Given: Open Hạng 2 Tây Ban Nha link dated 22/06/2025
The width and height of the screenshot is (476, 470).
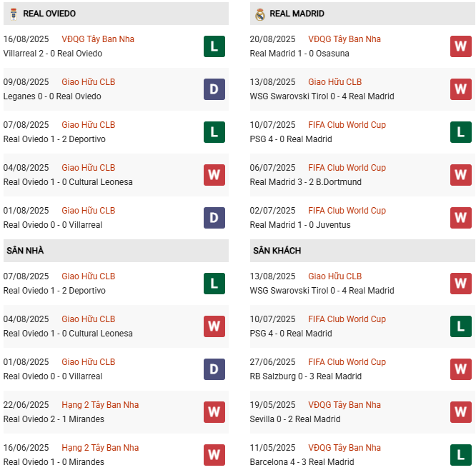Looking at the screenshot, I should point(100,405).
